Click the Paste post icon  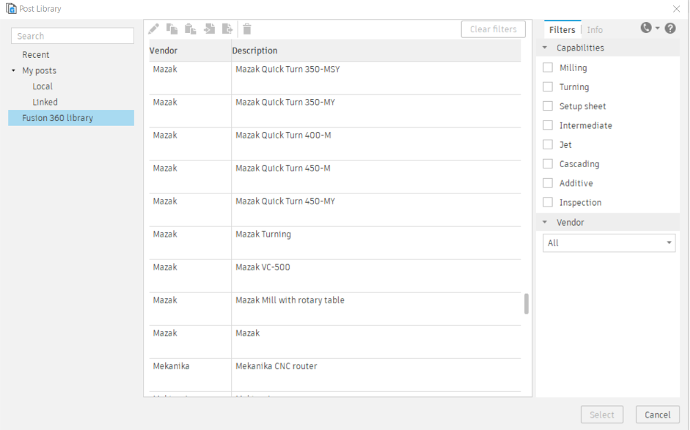(191, 29)
